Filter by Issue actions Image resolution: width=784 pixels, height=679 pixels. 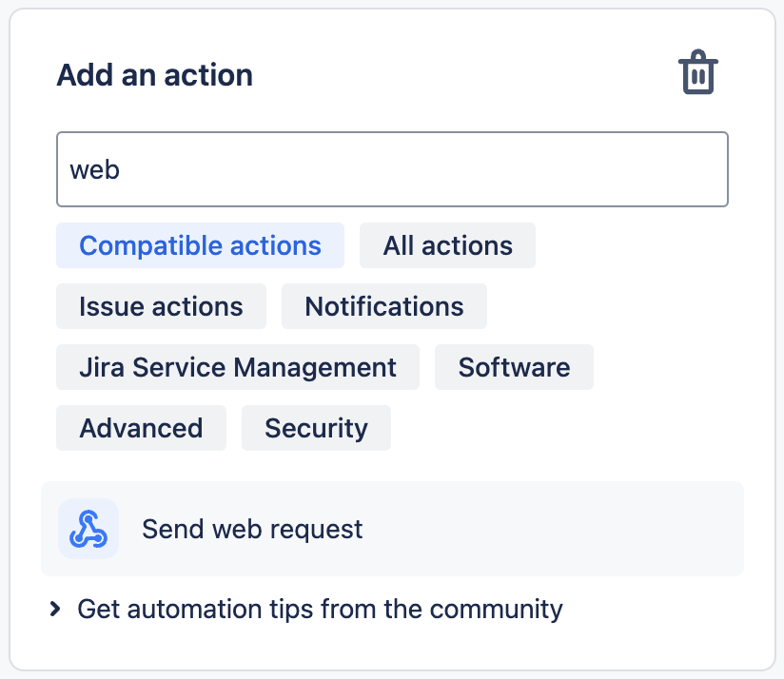pos(161,306)
